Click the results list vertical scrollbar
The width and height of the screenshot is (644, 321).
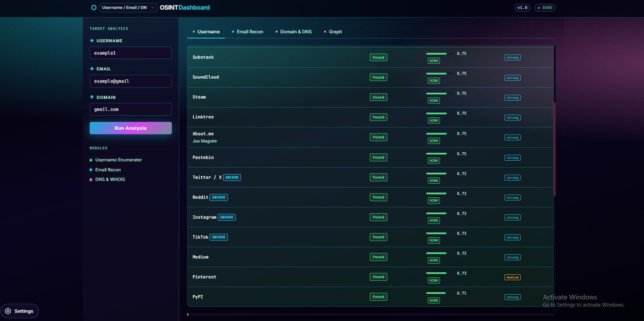pos(555,150)
